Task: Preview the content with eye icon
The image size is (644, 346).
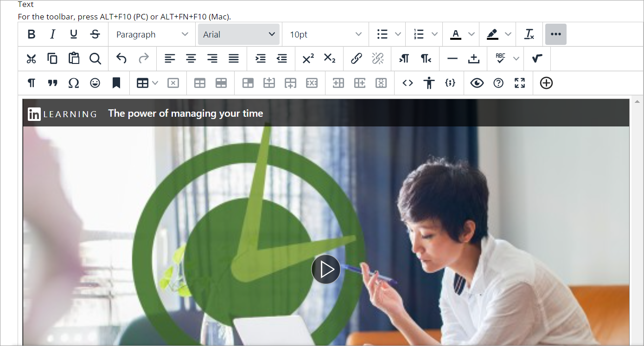Action: tap(477, 83)
